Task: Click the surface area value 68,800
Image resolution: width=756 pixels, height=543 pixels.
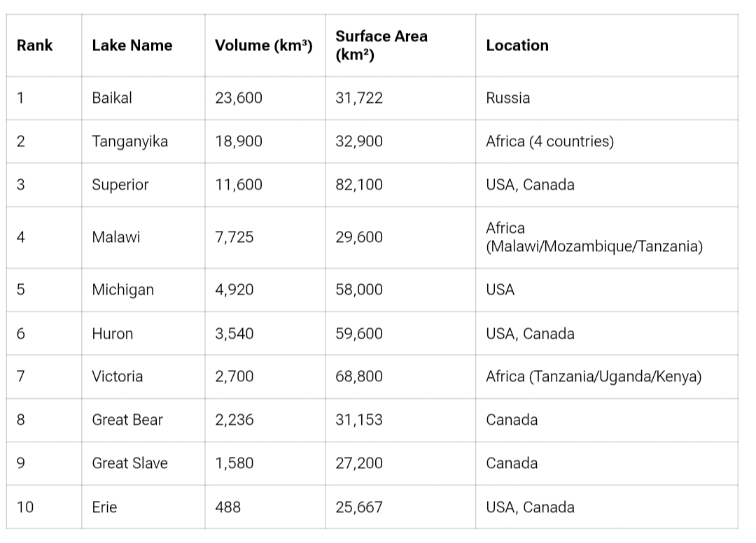Action: pos(359,376)
